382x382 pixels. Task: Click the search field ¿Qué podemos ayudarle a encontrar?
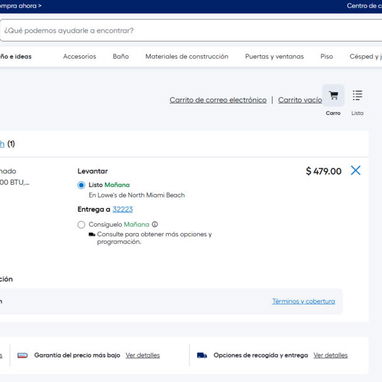coord(191,31)
